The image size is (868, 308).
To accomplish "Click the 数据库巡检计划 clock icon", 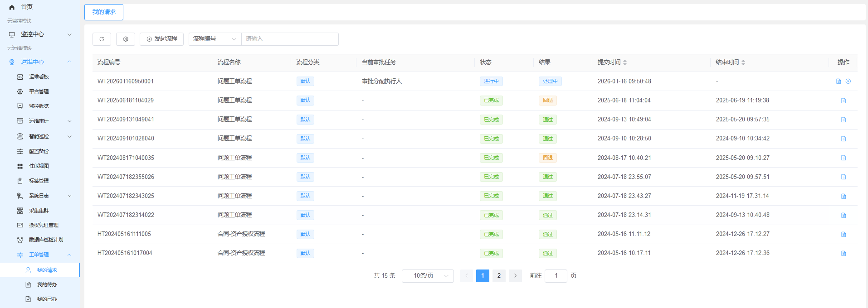I will click(x=20, y=240).
